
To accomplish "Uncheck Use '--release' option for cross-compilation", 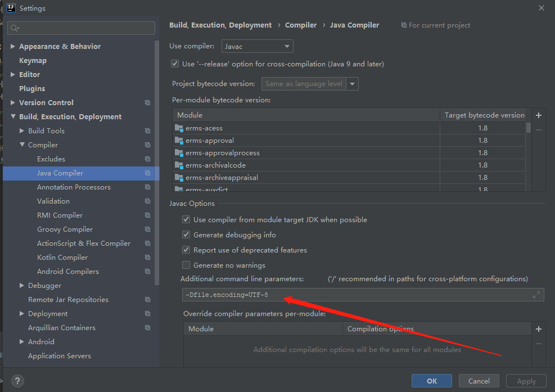I will [x=175, y=64].
